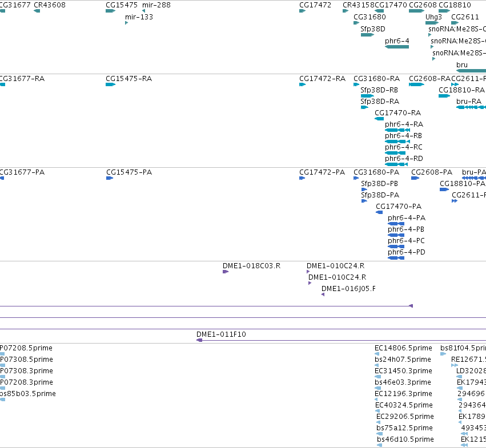
Task: Click the phr6-4-PA protein label
Action: tap(407, 218)
